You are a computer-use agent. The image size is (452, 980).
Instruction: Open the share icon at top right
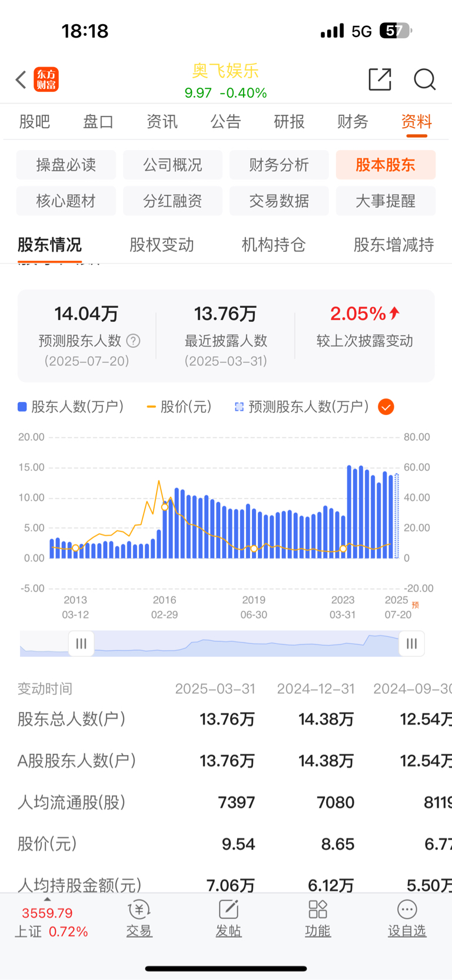(x=380, y=79)
